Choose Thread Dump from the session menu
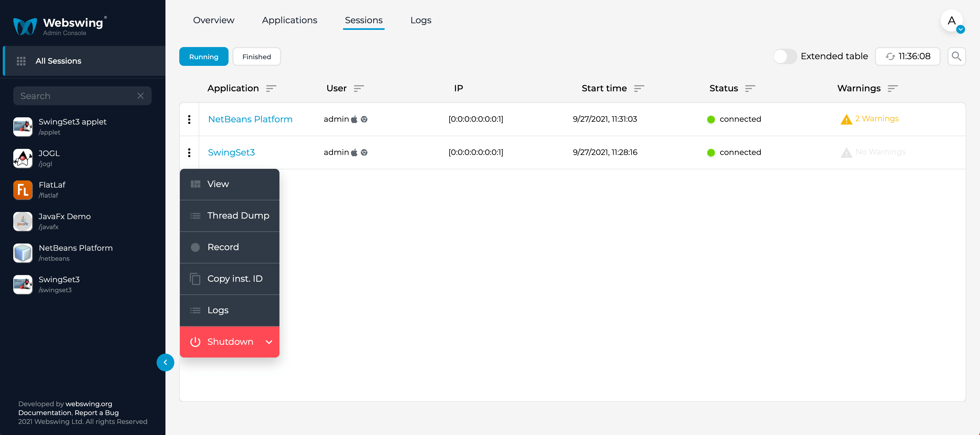980x435 pixels. tap(230, 216)
